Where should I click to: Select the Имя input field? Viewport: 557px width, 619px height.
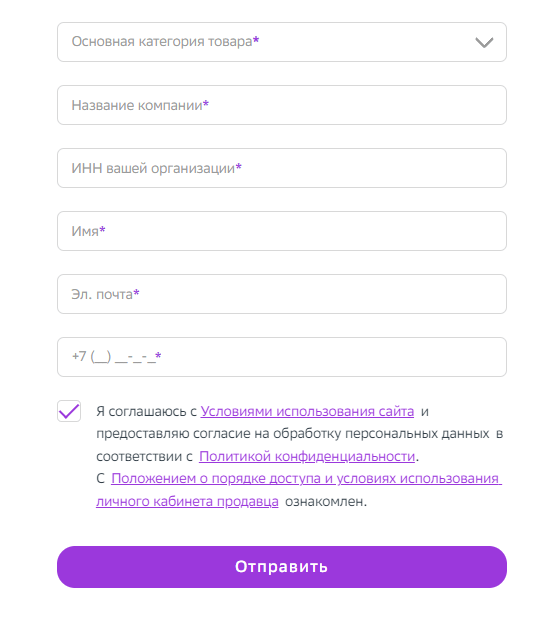point(281,231)
